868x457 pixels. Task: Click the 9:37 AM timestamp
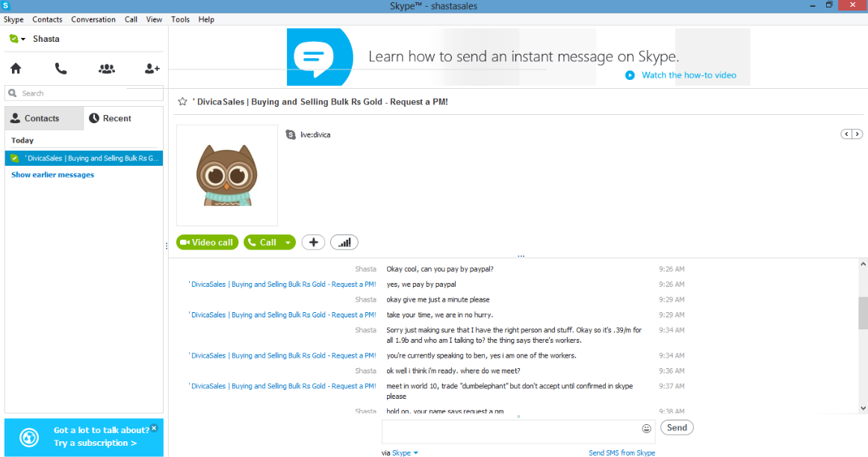coord(672,386)
